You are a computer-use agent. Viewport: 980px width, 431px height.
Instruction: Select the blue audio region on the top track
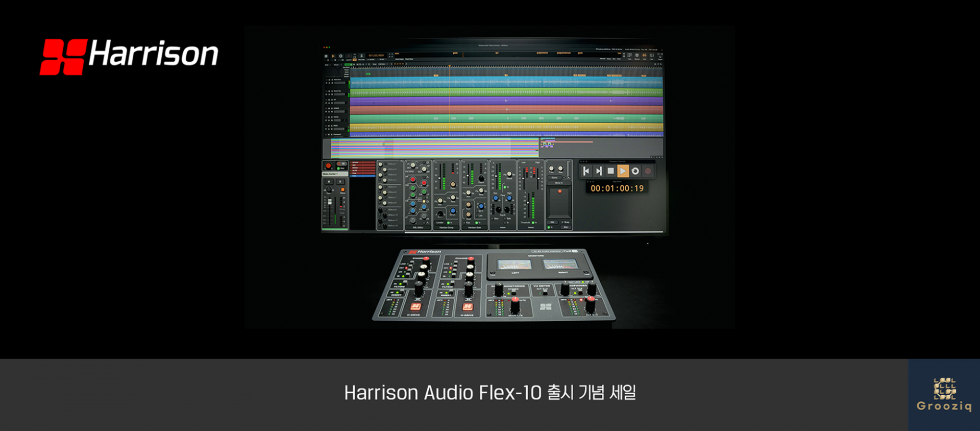tap(506, 82)
